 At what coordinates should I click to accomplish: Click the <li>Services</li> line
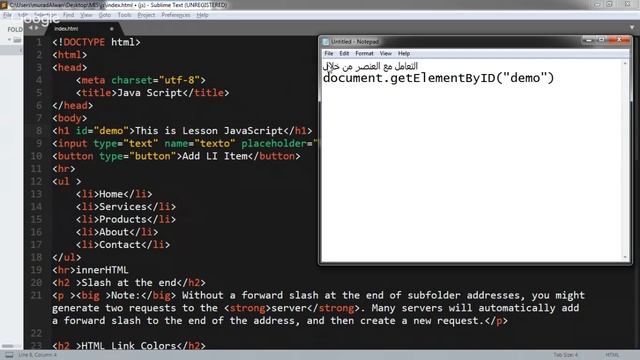coord(126,207)
